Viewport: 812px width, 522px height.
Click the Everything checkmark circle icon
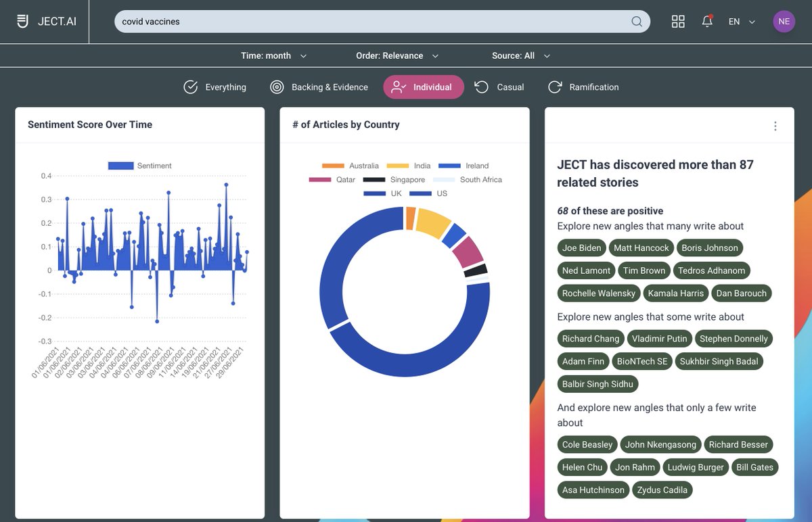pos(191,87)
